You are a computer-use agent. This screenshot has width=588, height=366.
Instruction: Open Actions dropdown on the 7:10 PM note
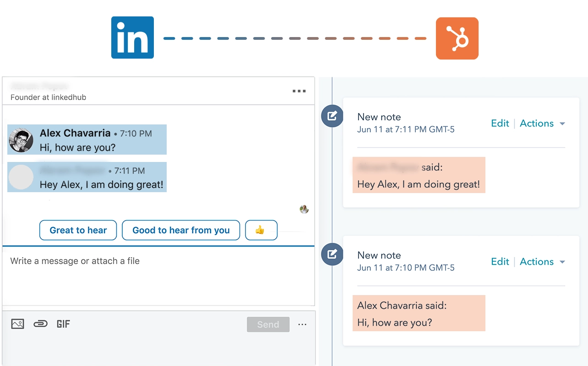[x=542, y=262]
